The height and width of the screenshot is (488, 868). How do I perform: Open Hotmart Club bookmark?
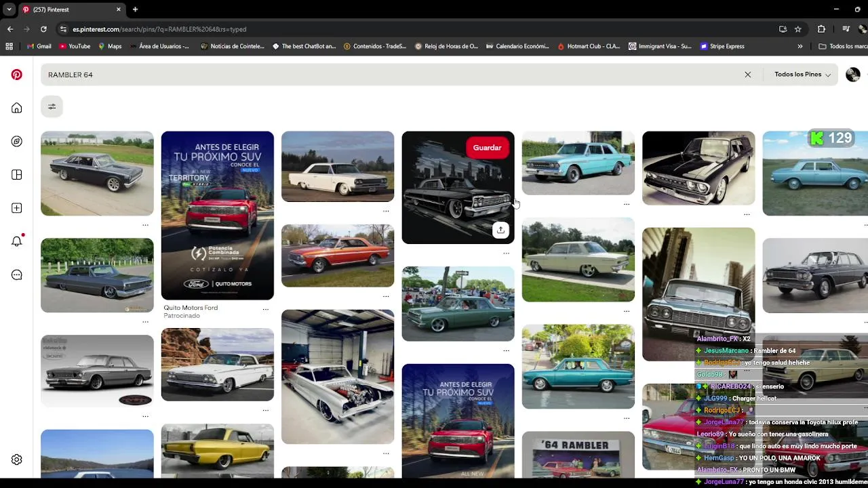coord(589,46)
